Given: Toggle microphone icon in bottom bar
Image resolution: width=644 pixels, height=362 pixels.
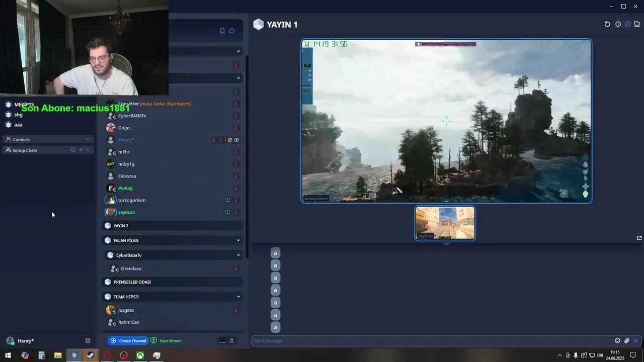Looking at the screenshot, I should coord(222,340).
